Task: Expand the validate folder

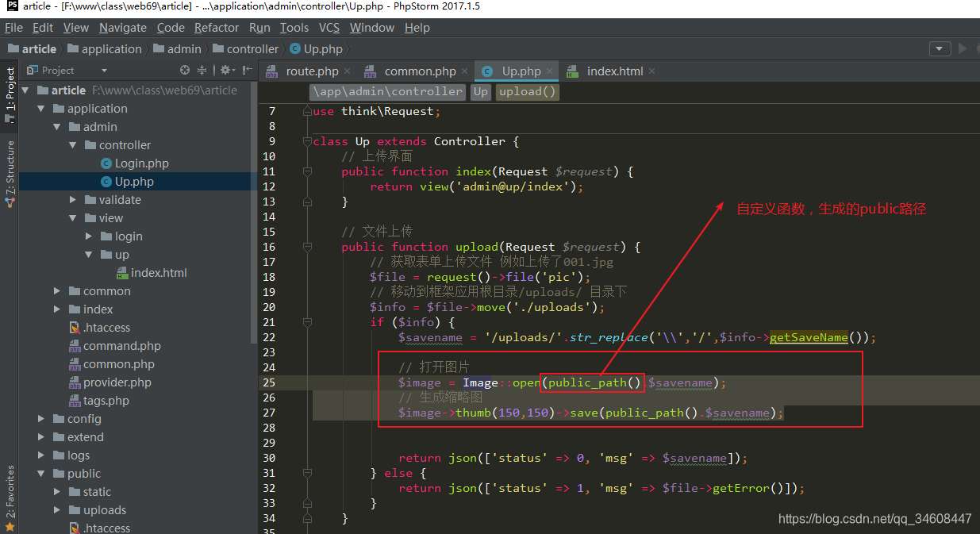Action: point(72,200)
